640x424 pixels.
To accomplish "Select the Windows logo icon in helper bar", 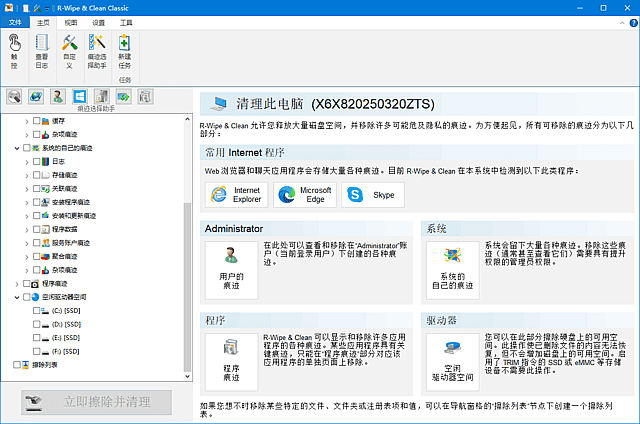I will [80, 97].
